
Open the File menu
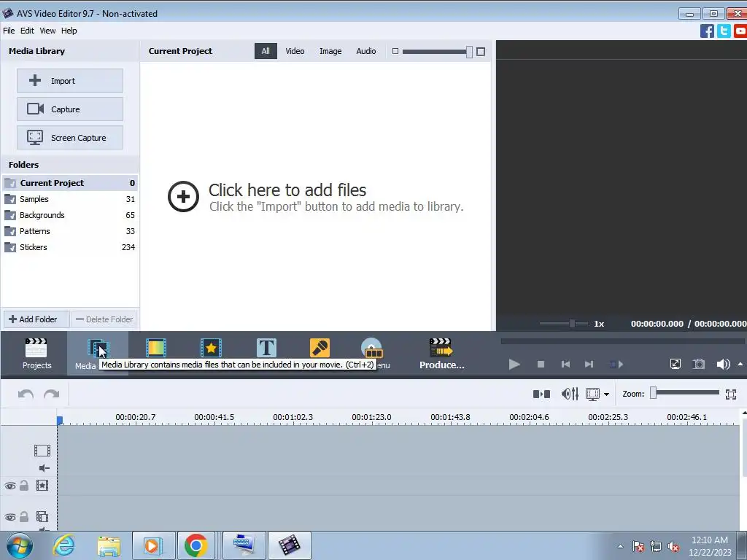[x=9, y=31]
